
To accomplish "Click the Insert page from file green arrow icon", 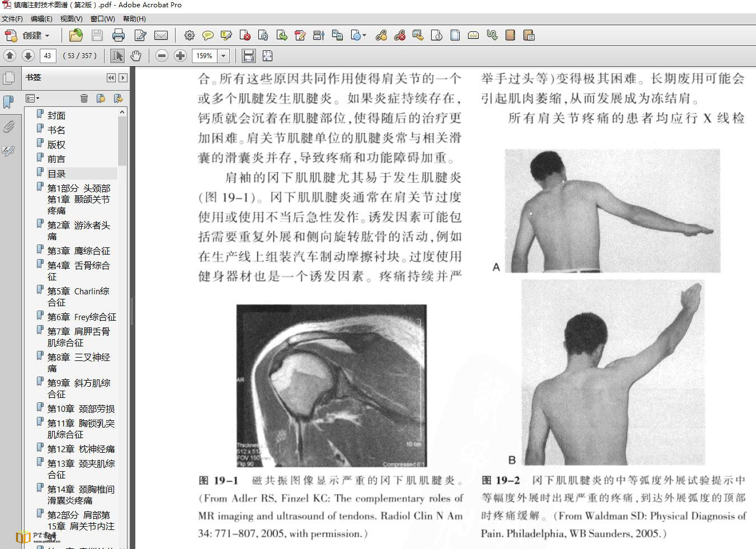I will pos(282,36).
